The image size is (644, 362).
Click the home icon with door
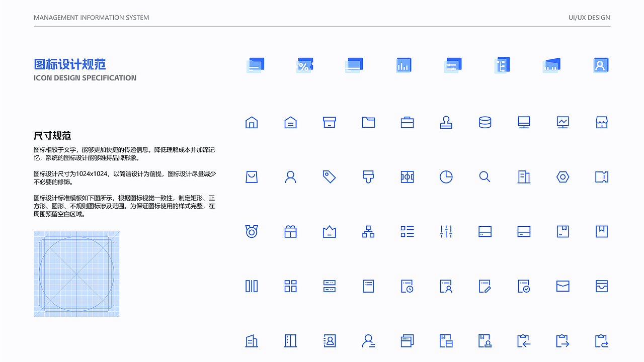click(252, 122)
